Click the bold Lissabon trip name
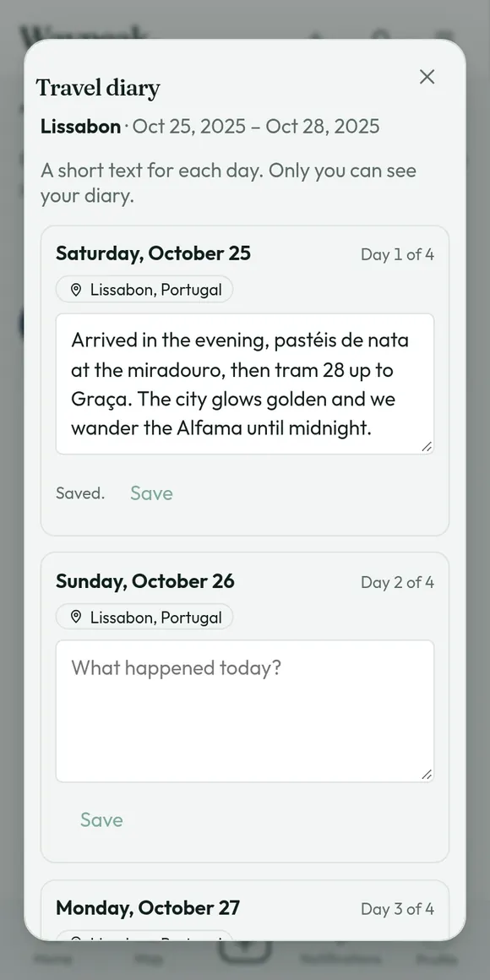Image resolution: width=490 pixels, height=980 pixels. pos(80,126)
